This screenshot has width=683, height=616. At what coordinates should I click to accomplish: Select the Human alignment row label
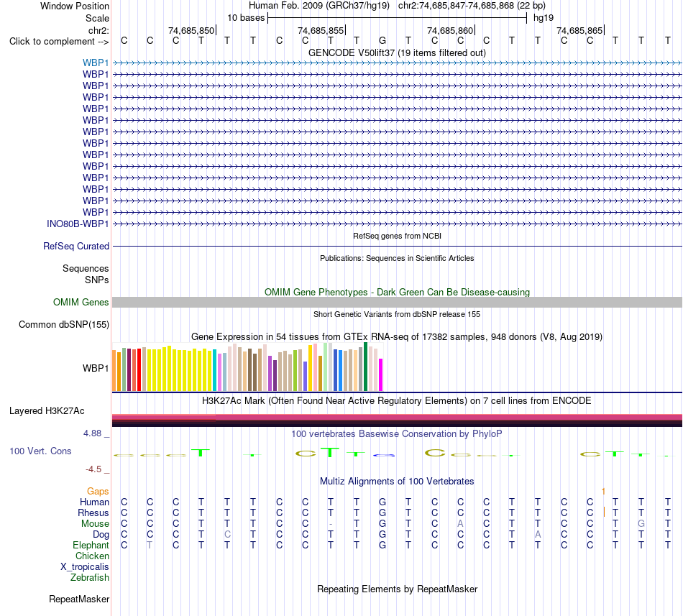point(94,502)
